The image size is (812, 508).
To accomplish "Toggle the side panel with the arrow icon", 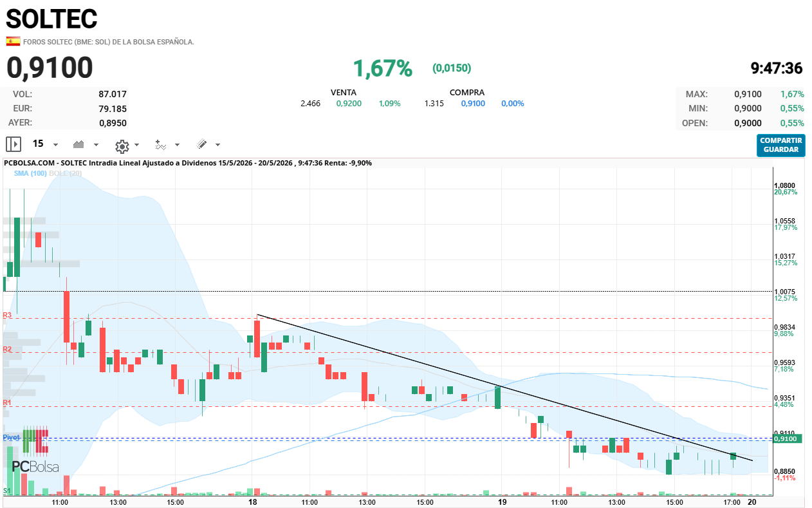I will [14, 144].
